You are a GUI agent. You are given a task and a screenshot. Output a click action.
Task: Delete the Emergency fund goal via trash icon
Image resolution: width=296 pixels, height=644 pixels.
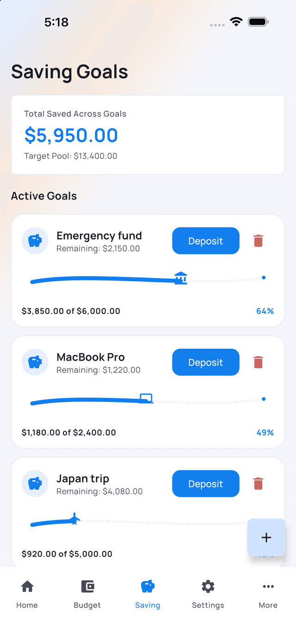coord(258,241)
